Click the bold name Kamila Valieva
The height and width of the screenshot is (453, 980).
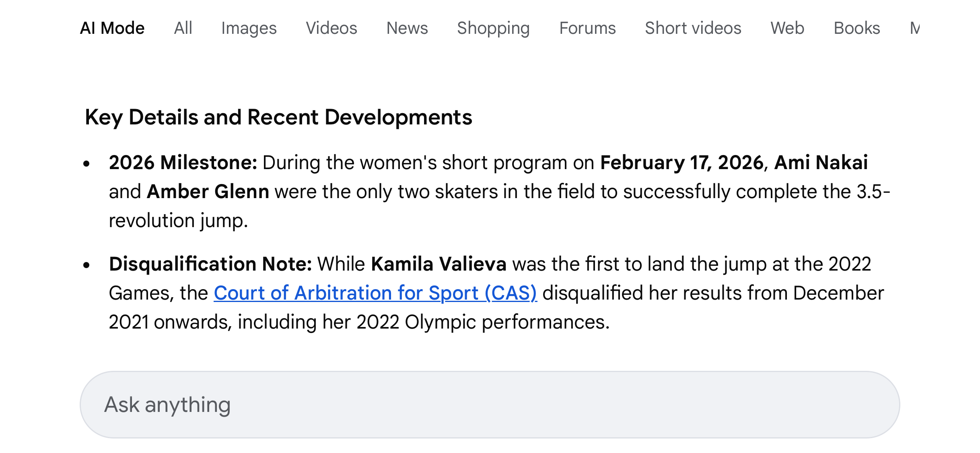tap(438, 264)
